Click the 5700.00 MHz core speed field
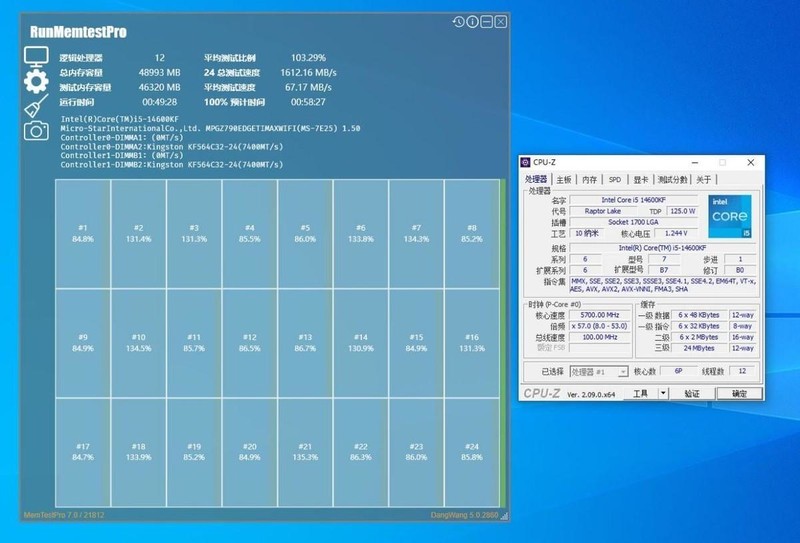The image size is (800, 543). click(599, 315)
